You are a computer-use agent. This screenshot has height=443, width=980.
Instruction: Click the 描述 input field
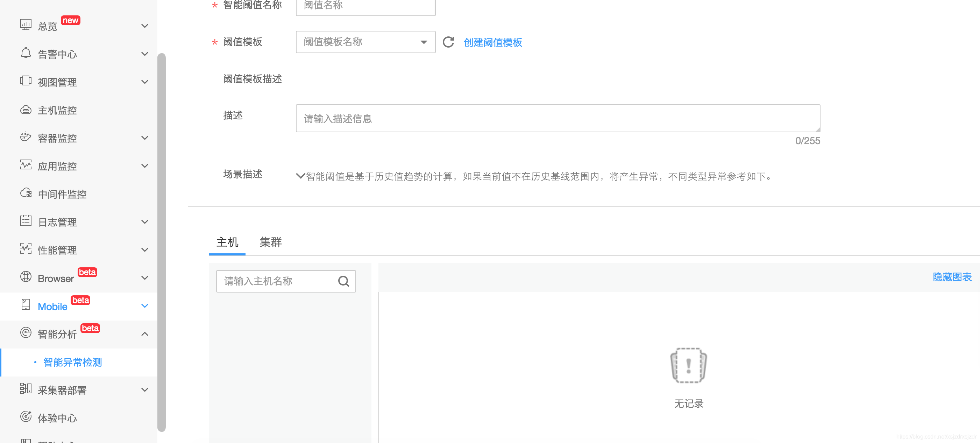coord(556,118)
